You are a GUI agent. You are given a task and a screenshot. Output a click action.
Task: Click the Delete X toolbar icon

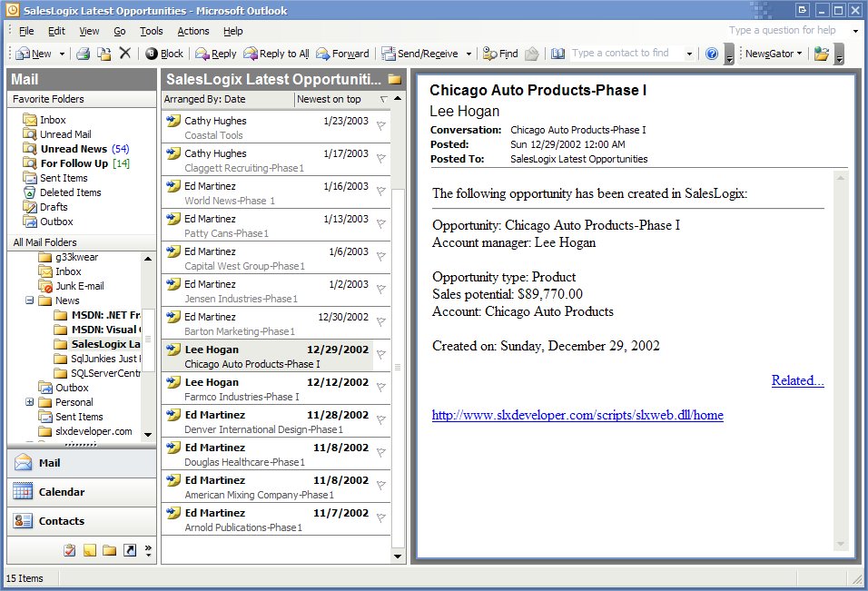125,54
